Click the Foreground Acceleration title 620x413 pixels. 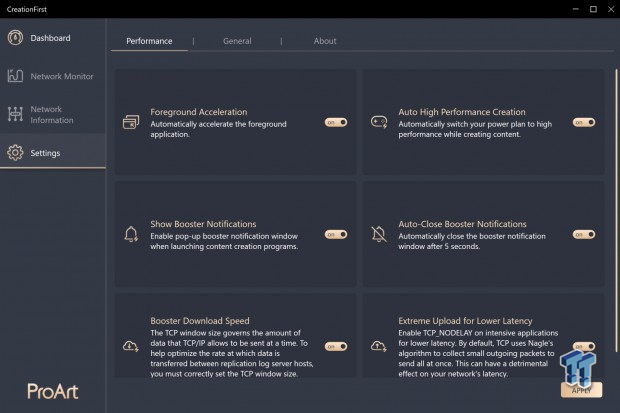198,112
